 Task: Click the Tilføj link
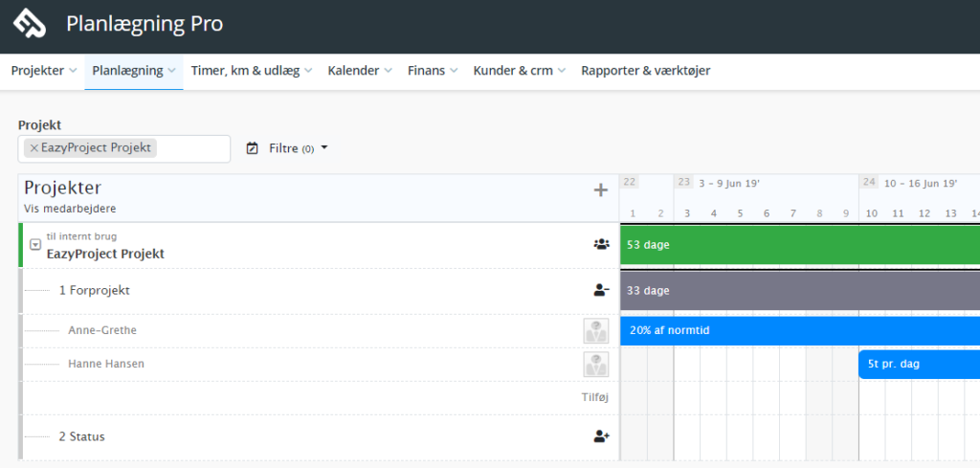click(x=595, y=397)
